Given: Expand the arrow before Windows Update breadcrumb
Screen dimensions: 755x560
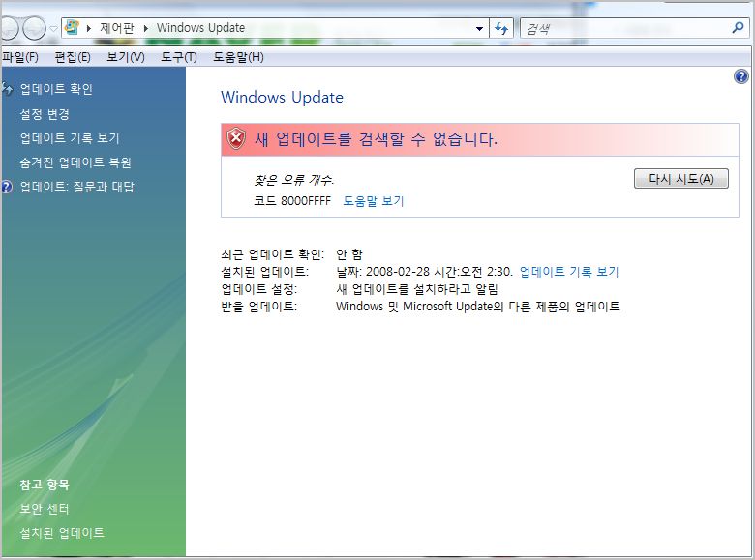Looking at the screenshot, I should pyautogui.click(x=145, y=28).
